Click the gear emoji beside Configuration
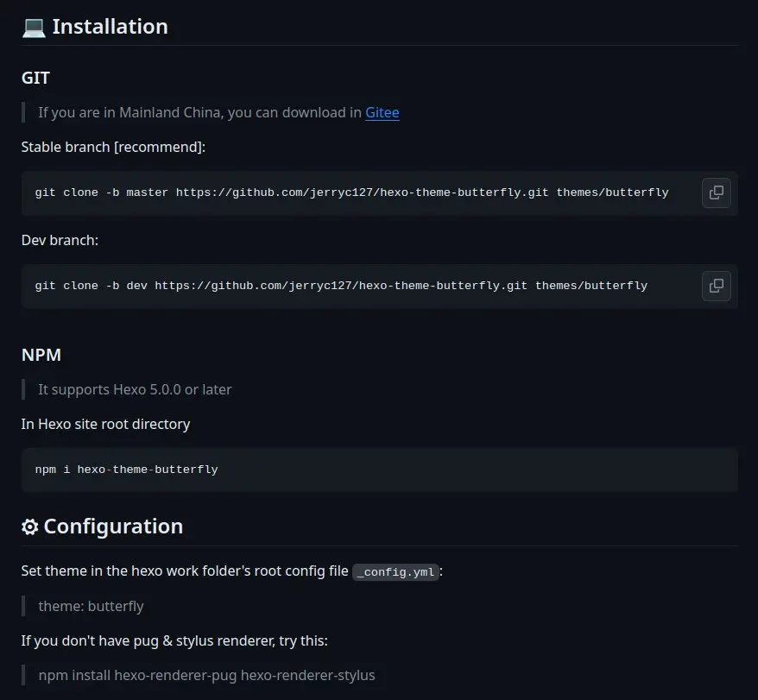This screenshot has width=758, height=700. tap(30, 527)
